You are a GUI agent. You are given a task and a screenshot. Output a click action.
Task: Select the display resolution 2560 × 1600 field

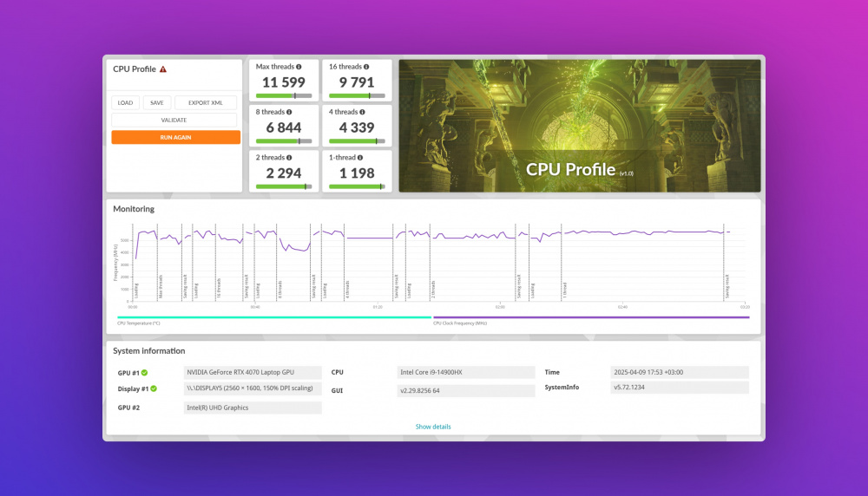[x=253, y=388]
